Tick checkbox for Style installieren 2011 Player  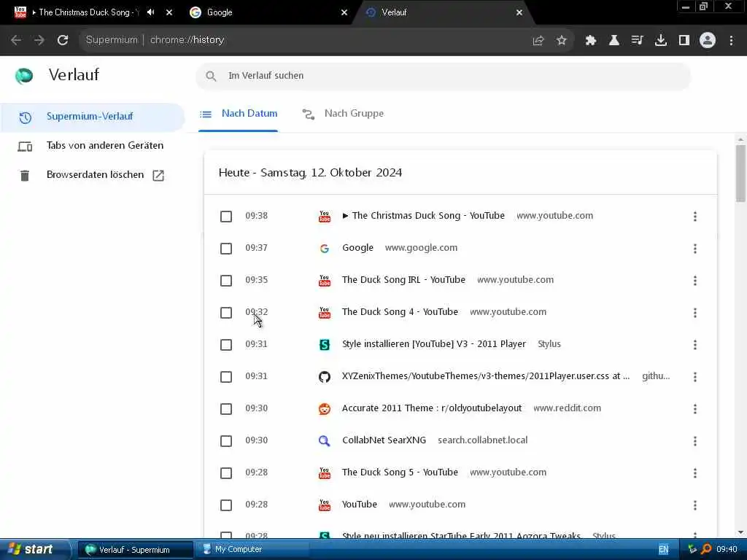(x=226, y=345)
